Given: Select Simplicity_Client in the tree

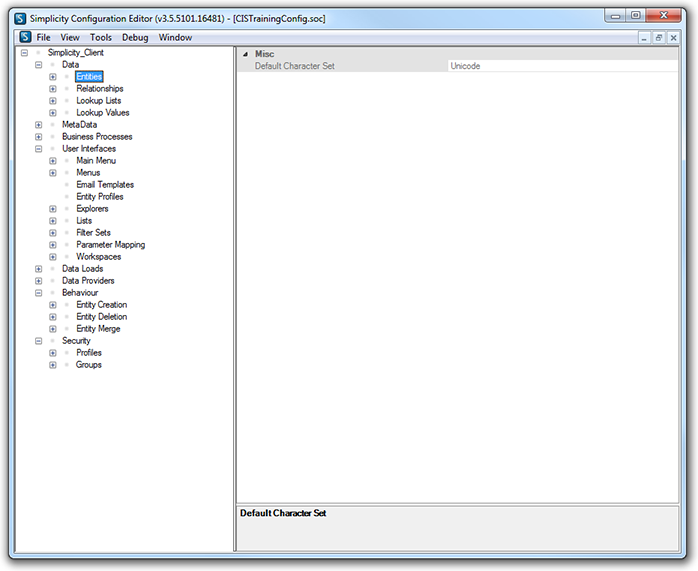Looking at the screenshot, I should (76, 53).
